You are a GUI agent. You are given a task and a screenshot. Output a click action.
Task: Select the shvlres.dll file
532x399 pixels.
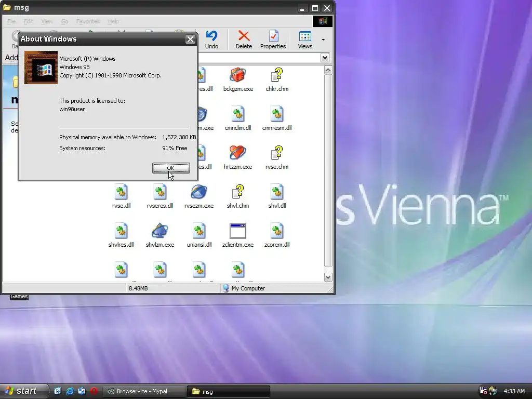click(121, 235)
